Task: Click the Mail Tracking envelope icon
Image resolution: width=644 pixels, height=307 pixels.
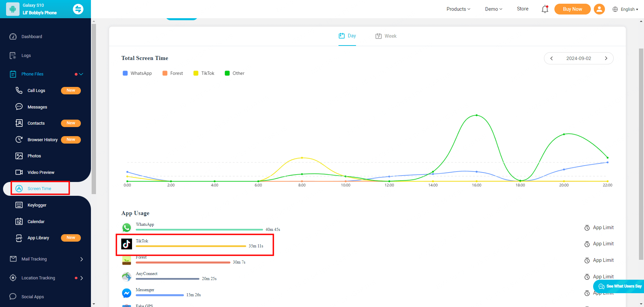Action: coord(13,259)
